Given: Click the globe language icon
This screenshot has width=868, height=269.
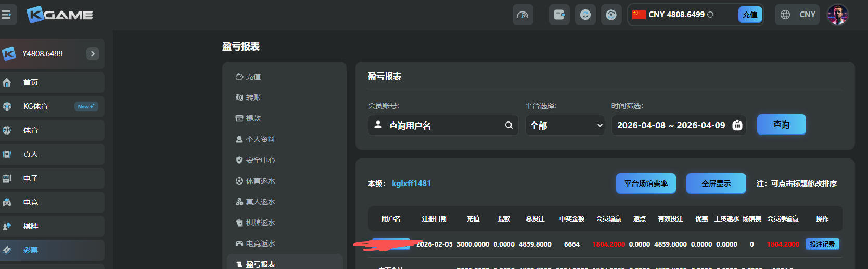Looking at the screenshot, I should 785,15.
